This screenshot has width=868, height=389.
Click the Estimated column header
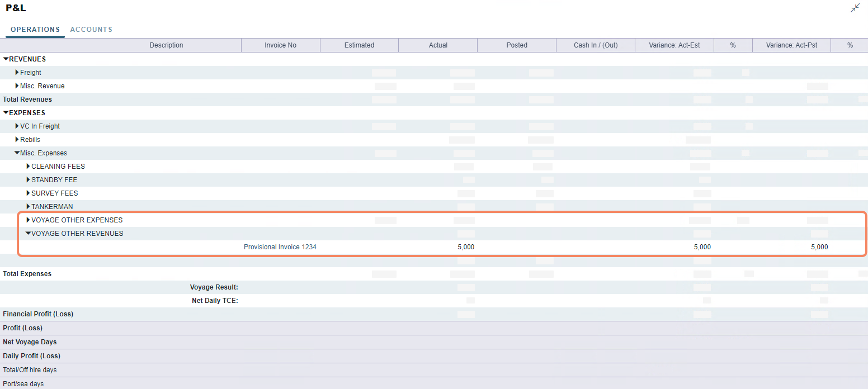359,45
